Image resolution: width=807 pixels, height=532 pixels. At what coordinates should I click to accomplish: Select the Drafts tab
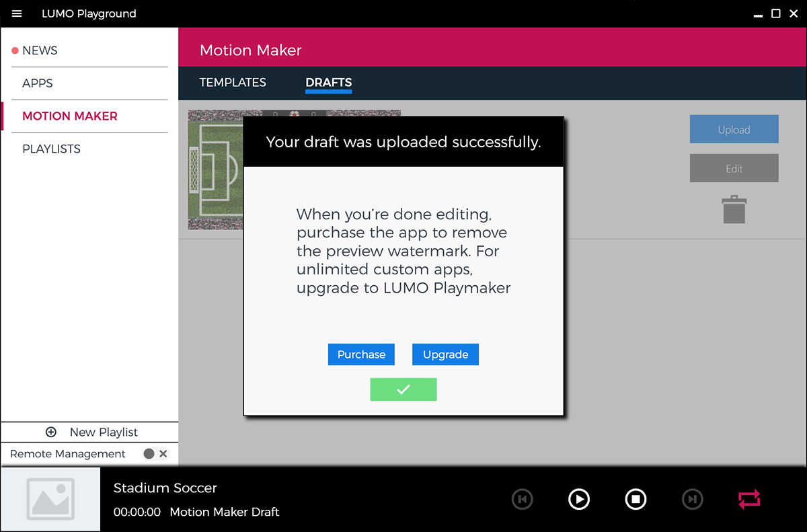click(328, 83)
